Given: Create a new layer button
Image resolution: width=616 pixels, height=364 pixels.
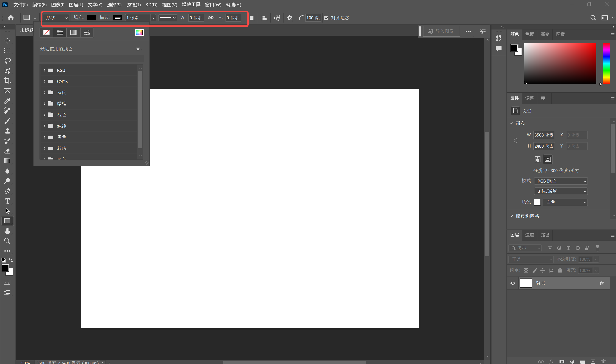Looking at the screenshot, I should point(593,361).
